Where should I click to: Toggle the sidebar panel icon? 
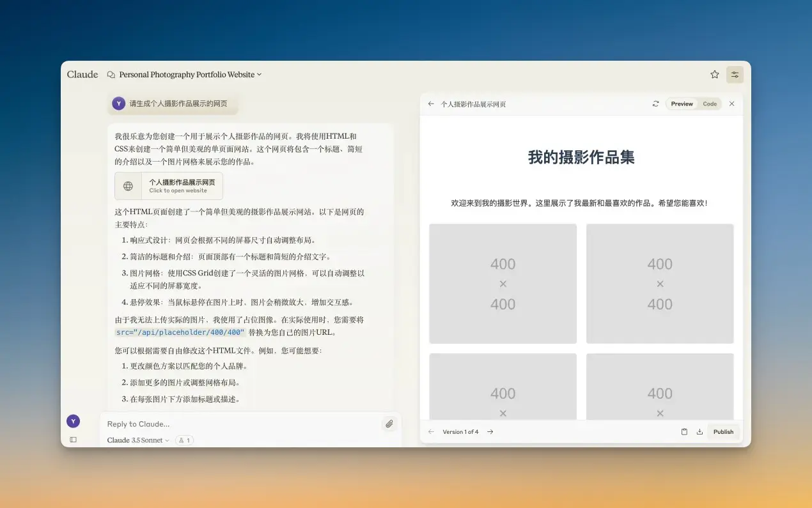(73, 440)
